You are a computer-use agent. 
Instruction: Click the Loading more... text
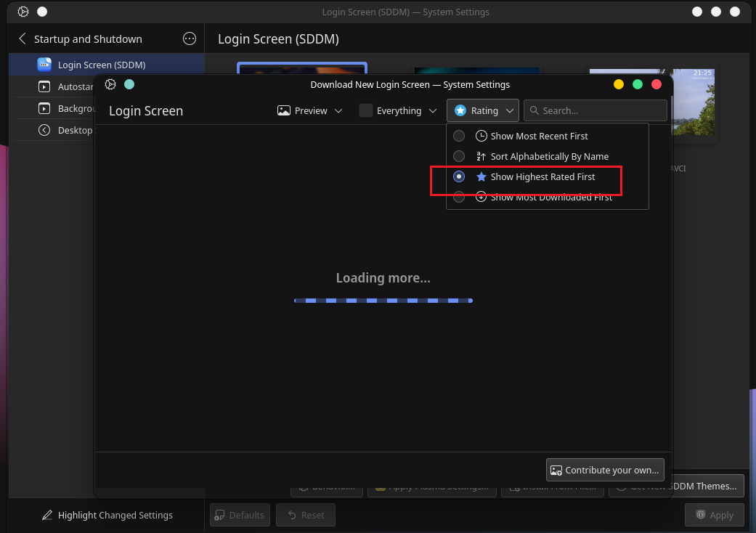(x=383, y=278)
